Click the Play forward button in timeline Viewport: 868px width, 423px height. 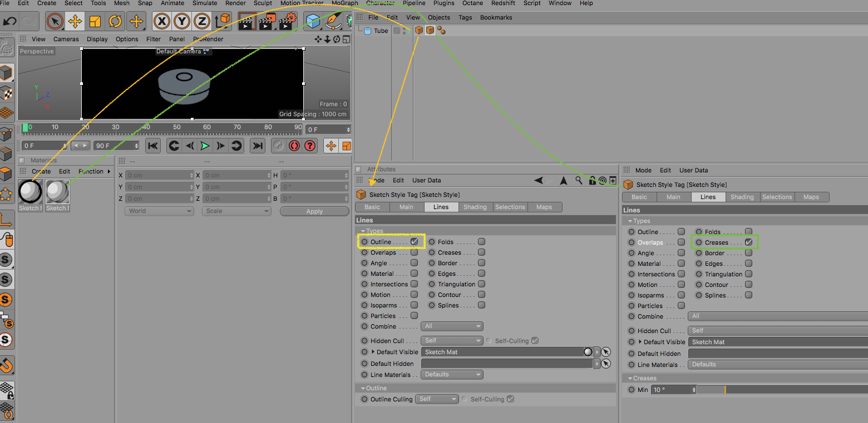[x=205, y=146]
